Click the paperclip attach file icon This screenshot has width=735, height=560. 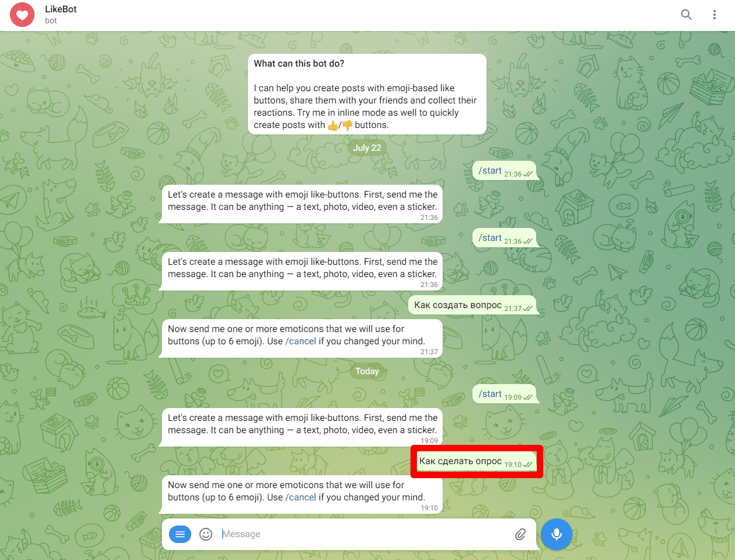[x=520, y=534]
